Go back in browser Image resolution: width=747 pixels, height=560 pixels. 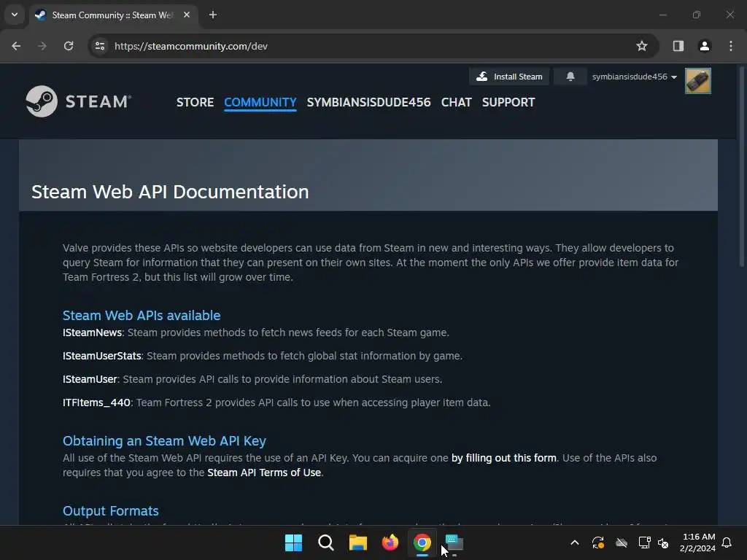[x=16, y=46]
